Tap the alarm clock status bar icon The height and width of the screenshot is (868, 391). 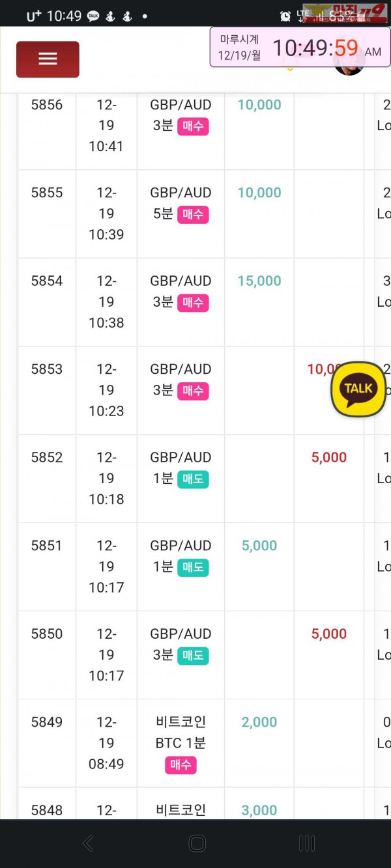285,16
